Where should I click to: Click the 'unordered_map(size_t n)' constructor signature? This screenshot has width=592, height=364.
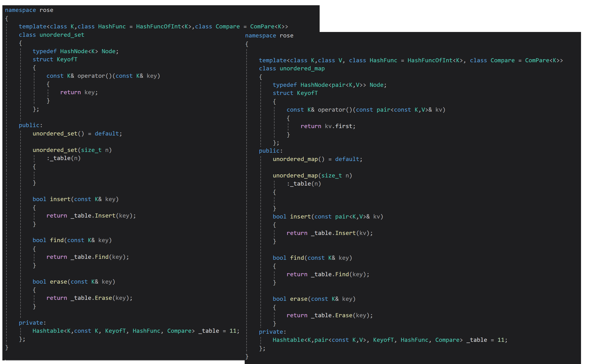pyautogui.click(x=312, y=176)
